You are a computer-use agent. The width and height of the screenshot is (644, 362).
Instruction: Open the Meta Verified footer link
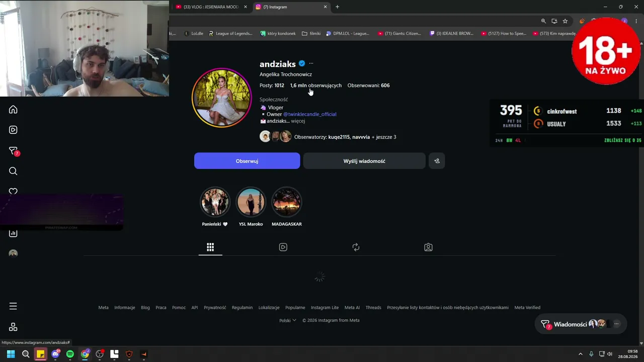527,308
